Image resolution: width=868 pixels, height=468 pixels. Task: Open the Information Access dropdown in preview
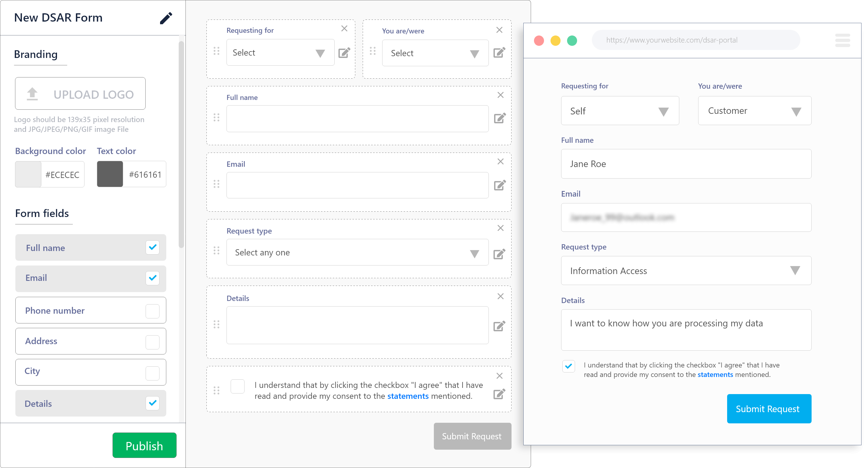[686, 271]
